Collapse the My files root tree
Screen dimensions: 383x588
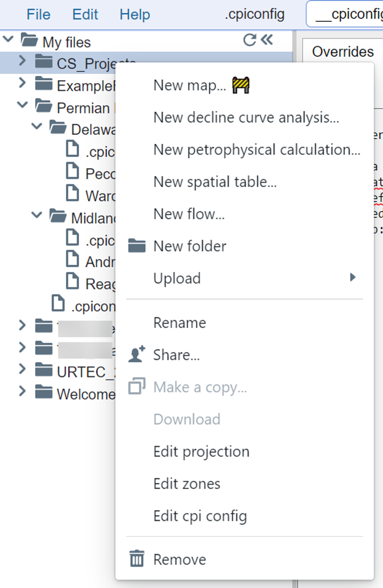(8, 39)
